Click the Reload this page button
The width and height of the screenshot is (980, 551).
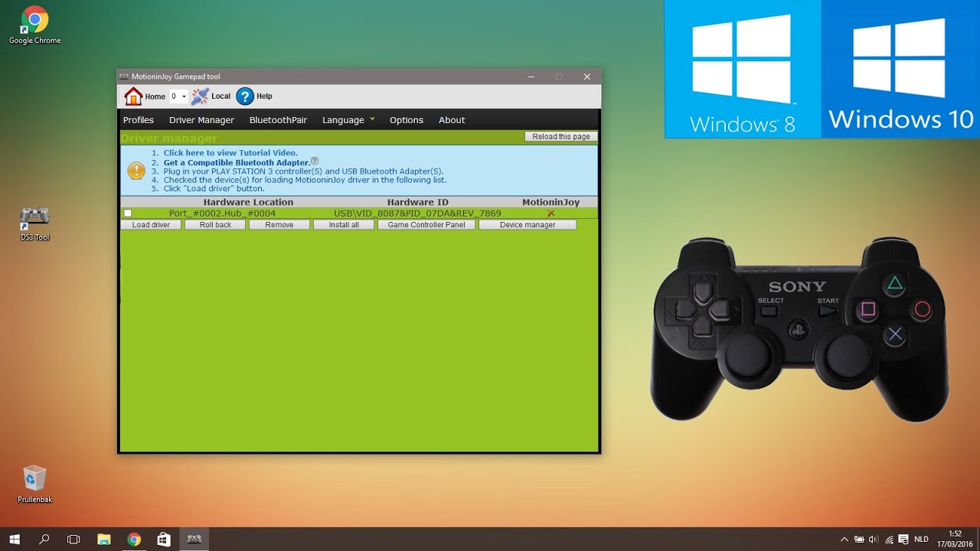point(561,136)
